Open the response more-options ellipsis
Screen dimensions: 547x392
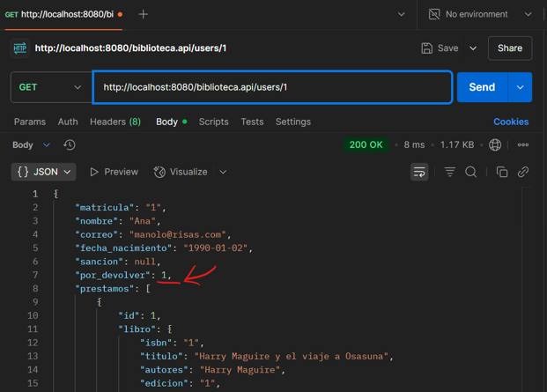(x=522, y=144)
